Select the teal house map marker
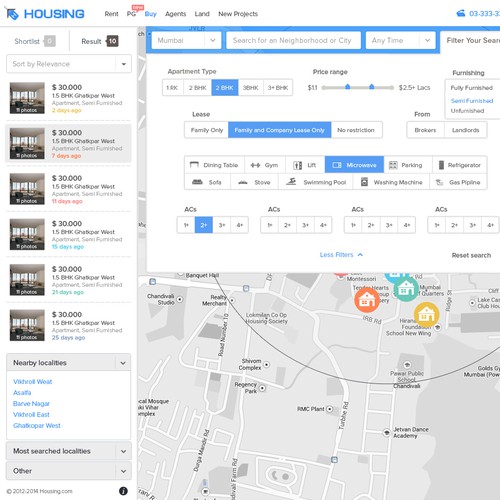Image resolution: width=500 pixels, height=500 pixels. [406, 289]
